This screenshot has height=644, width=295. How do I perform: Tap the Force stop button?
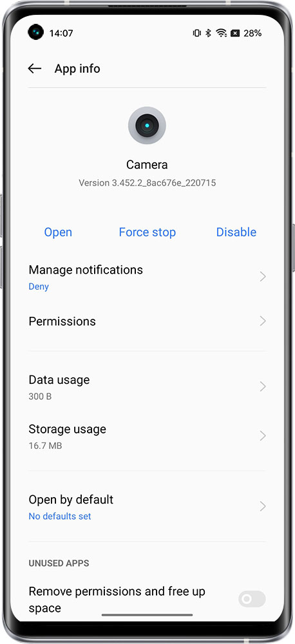[147, 232]
